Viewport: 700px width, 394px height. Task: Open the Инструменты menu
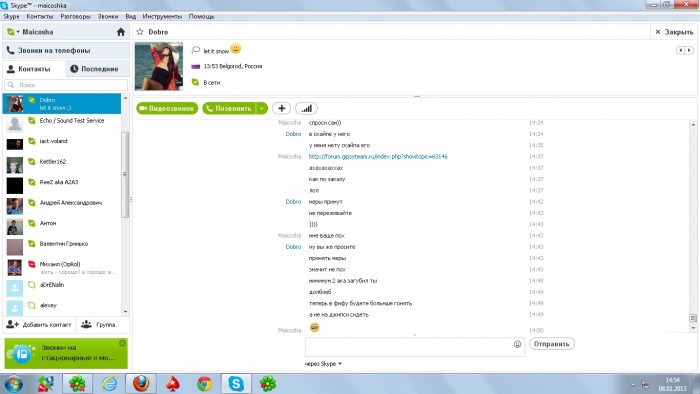[162, 17]
